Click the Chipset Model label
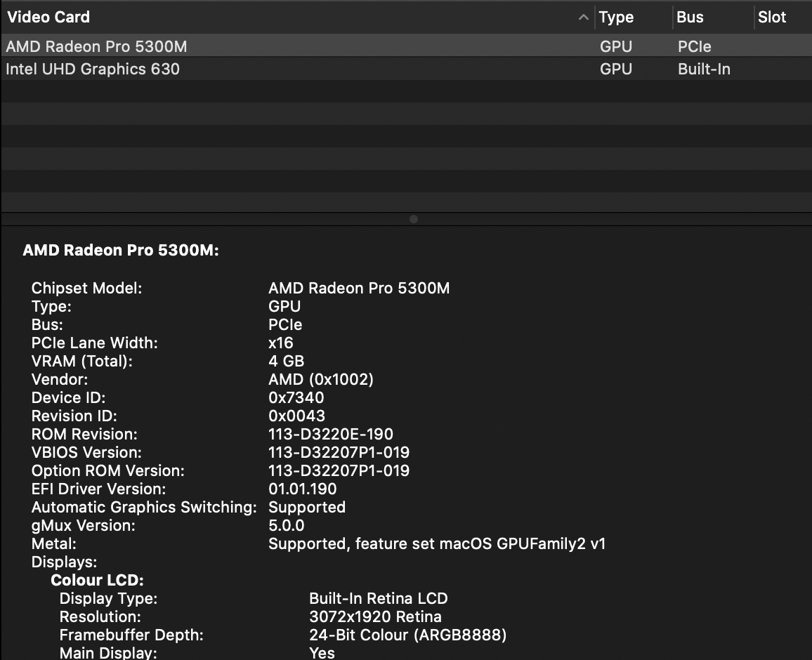The image size is (812, 660). 86,288
